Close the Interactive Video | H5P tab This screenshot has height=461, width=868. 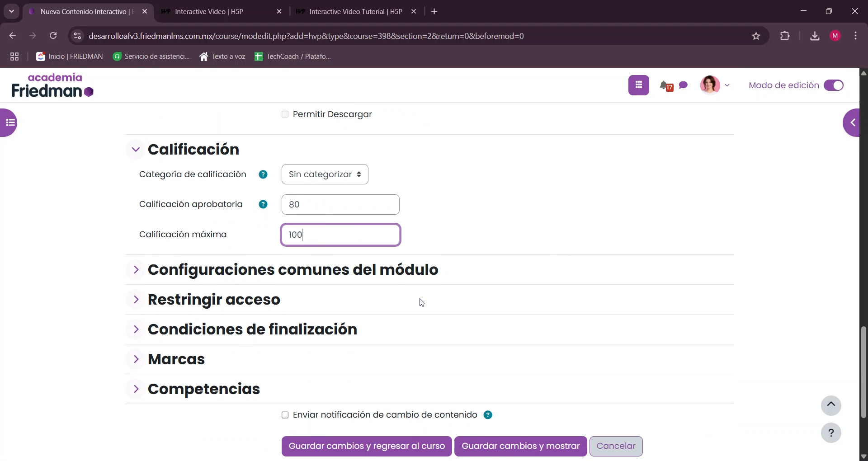[x=279, y=12]
